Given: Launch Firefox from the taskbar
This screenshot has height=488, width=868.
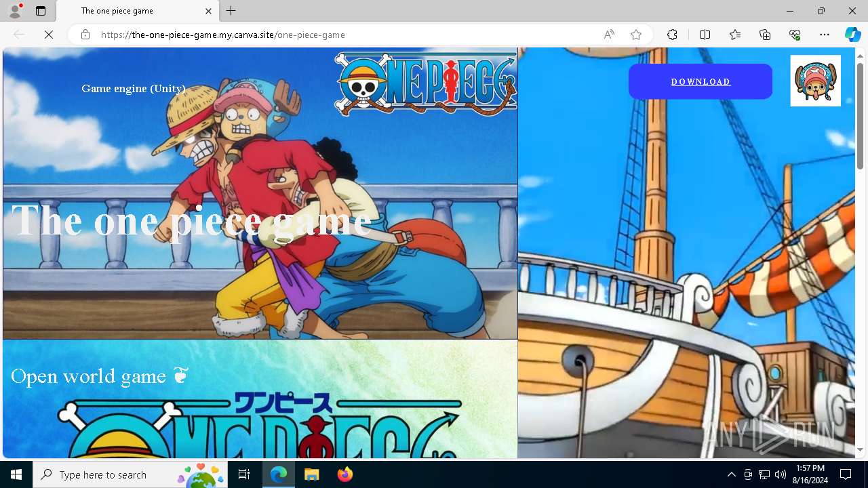Looking at the screenshot, I should pyautogui.click(x=344, y=474).
